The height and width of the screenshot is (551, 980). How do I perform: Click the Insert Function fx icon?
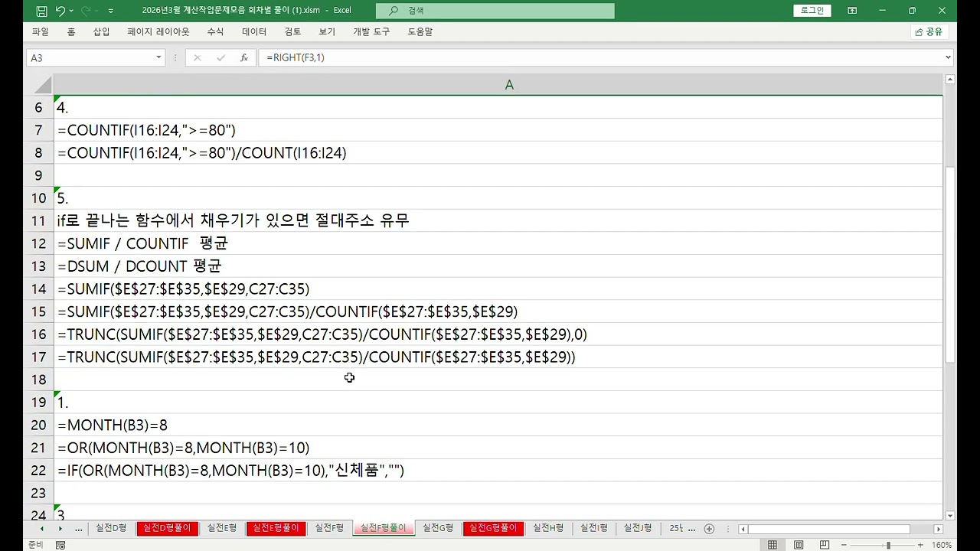pos(243,57)
